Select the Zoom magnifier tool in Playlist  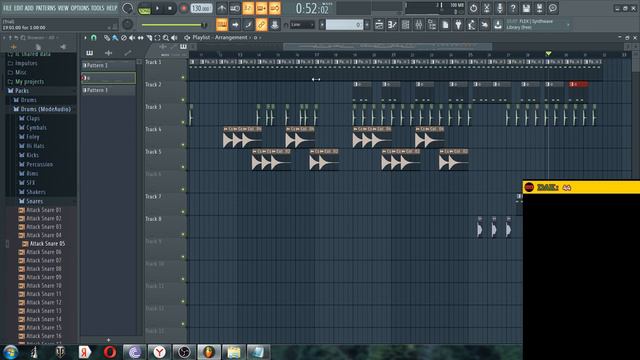[x=166, y=38]
